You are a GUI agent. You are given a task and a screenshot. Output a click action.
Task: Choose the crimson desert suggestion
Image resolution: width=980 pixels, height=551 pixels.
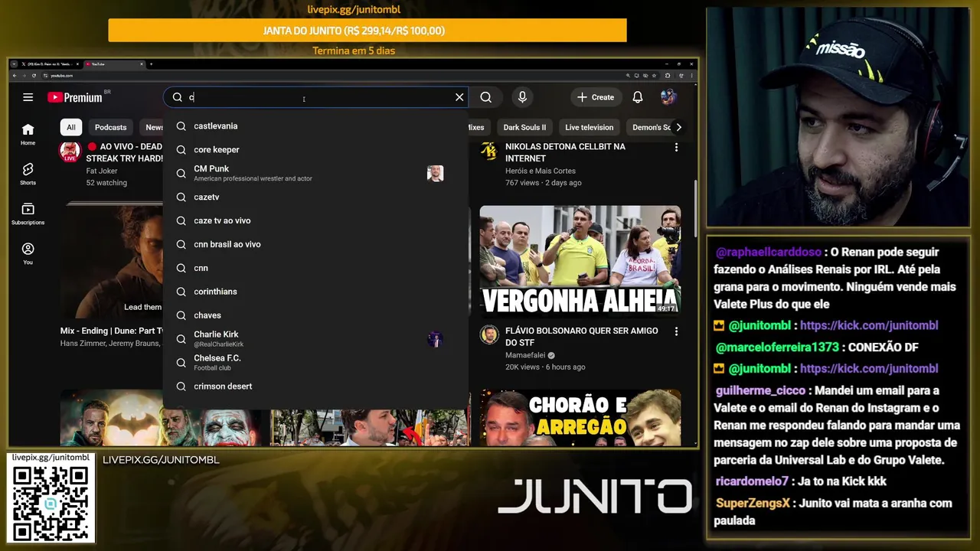315,386
